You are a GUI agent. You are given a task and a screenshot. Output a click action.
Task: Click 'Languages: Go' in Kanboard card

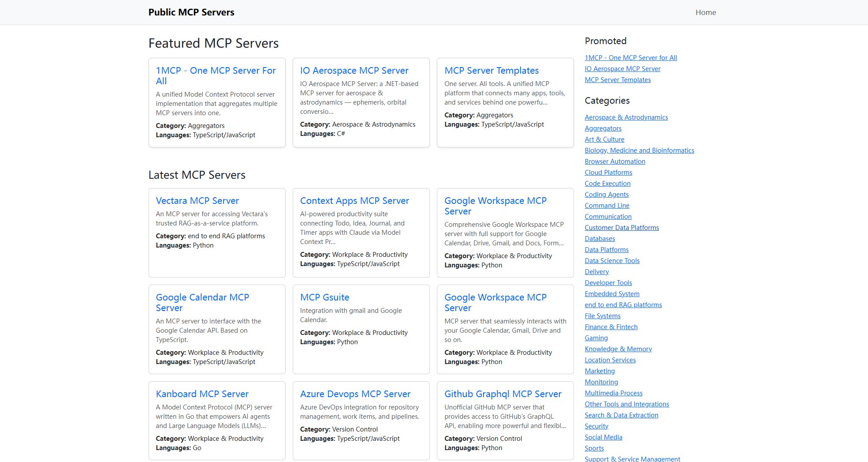coord(179,448)
